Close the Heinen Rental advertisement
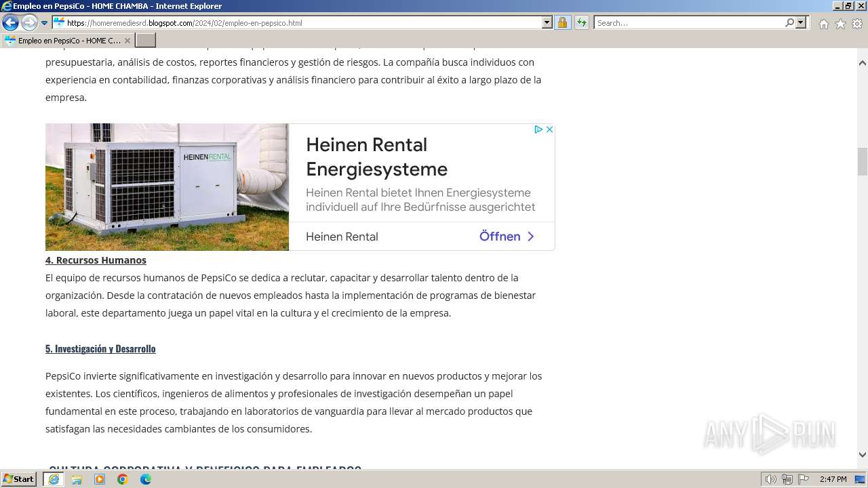The width and height of the screenshot is (868, 488). (549, 129)
